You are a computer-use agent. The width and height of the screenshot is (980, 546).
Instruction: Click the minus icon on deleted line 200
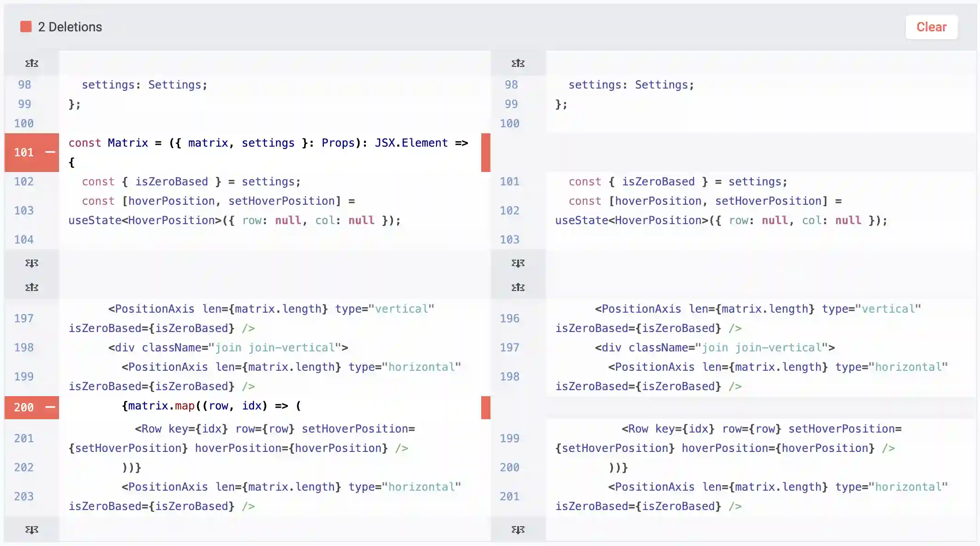coord(49,407)
